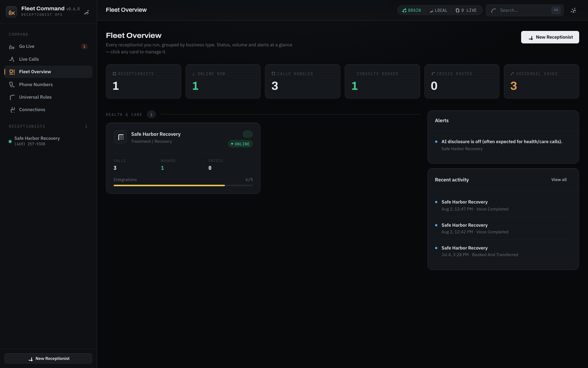Click the card's Crisis value 0

[210, 168]
